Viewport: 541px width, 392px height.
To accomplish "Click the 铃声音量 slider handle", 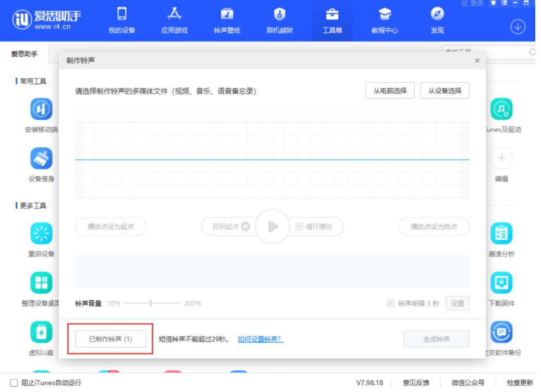I will tap(151, 303).
